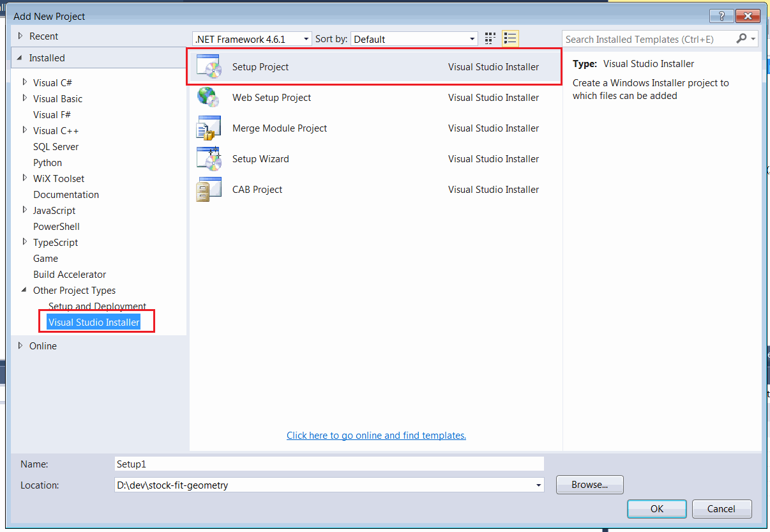
Task: Click the CAB Project cabinet icon
Action: tap(209, 189)
